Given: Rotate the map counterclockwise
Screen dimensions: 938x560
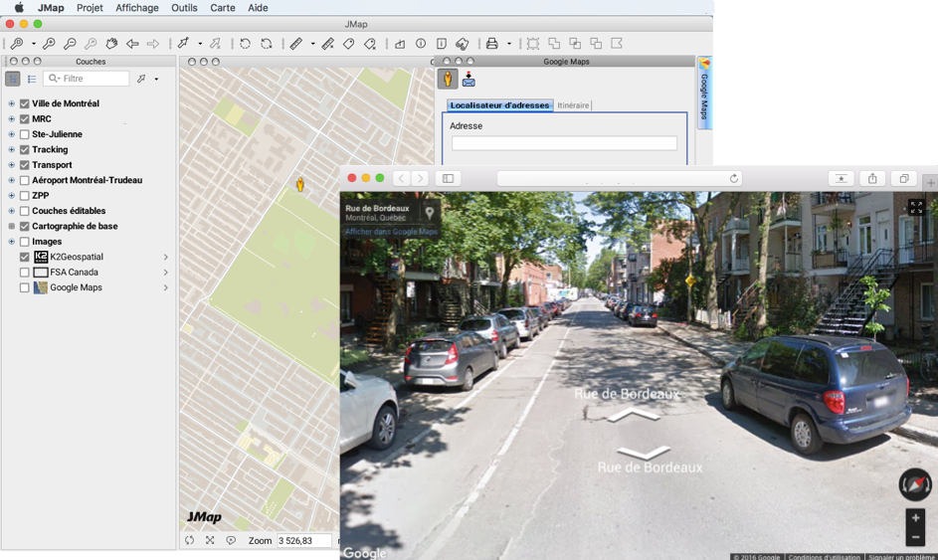Looking at the screenshot, I should tap(246, 44).
